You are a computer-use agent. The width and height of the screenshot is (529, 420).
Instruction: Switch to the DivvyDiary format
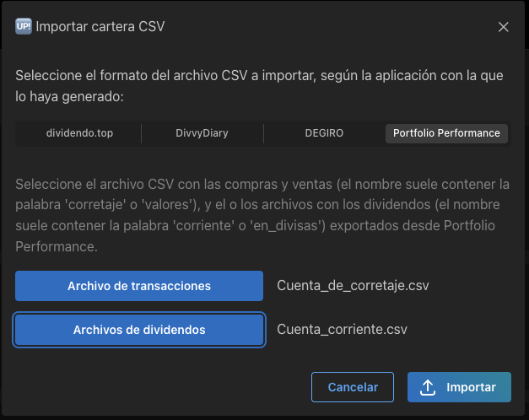coord(202,133)
